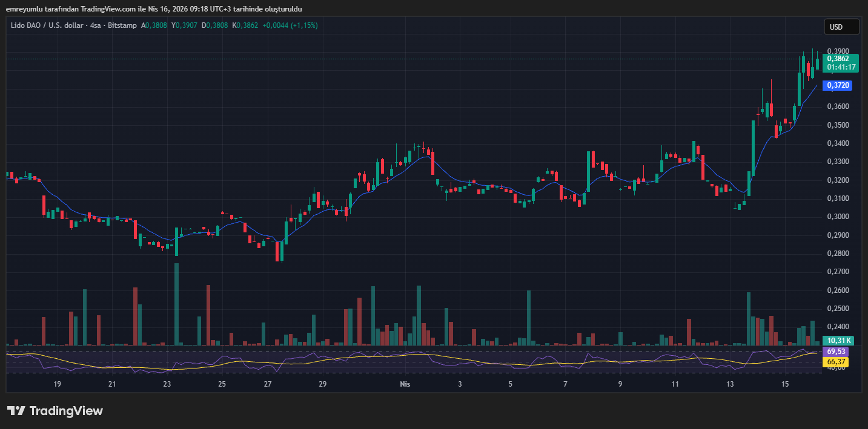Select the 4sa interval label in legend
868x429 pixels.
95,25
